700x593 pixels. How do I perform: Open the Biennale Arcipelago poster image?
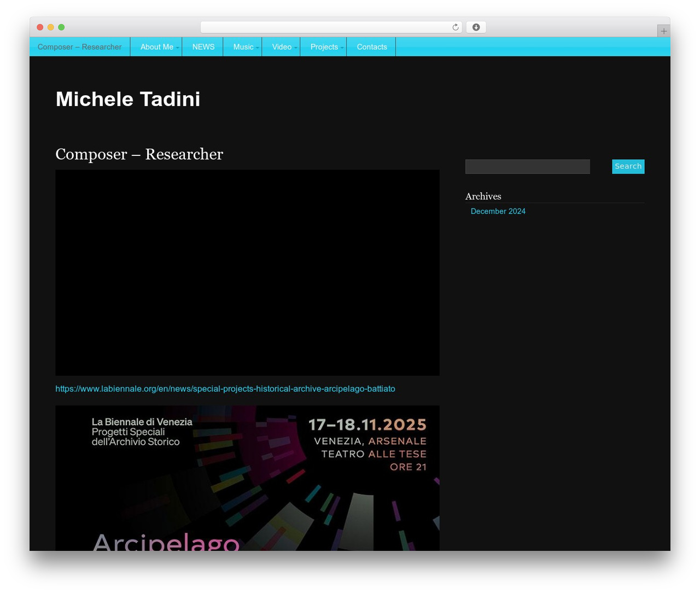pos(247,478)
